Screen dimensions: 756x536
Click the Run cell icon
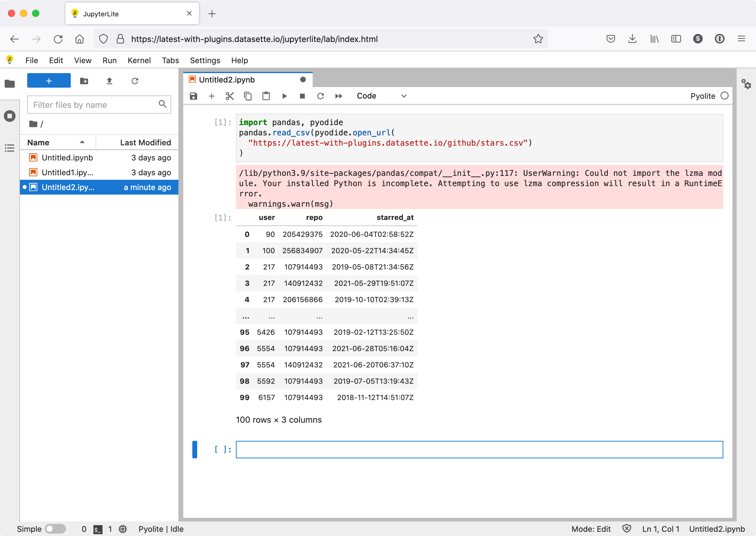click(285, 96)
